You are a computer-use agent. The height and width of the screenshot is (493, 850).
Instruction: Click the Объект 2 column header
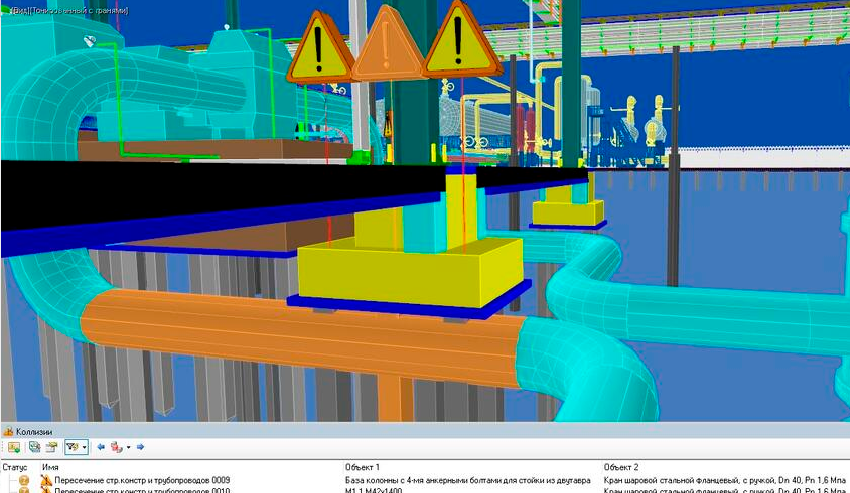click(x=622, y=467)
